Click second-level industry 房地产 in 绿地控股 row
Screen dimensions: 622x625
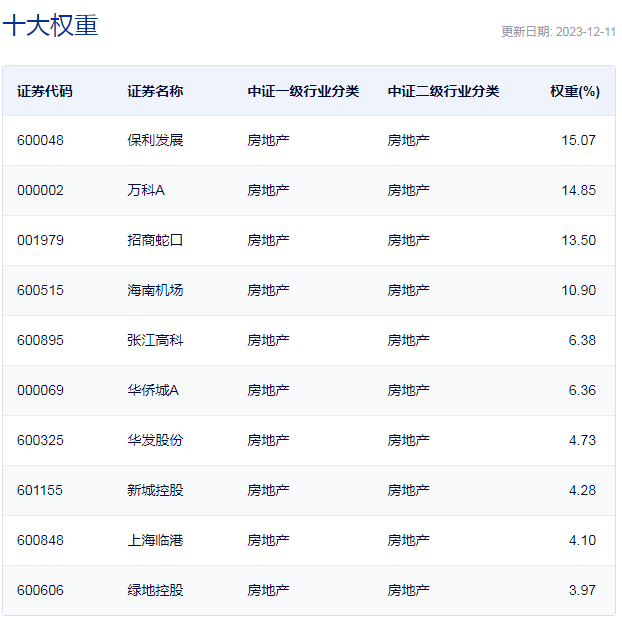[408, 590]
